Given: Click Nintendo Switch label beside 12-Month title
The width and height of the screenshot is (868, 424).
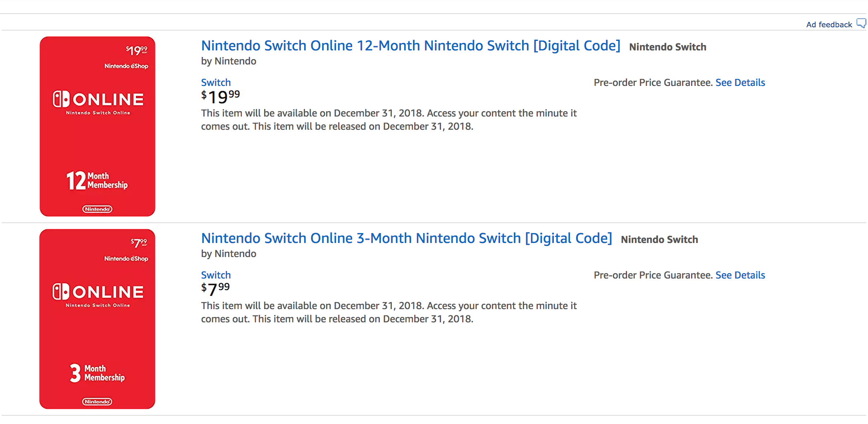Looking at the screenshot, I should pos(668,47).
